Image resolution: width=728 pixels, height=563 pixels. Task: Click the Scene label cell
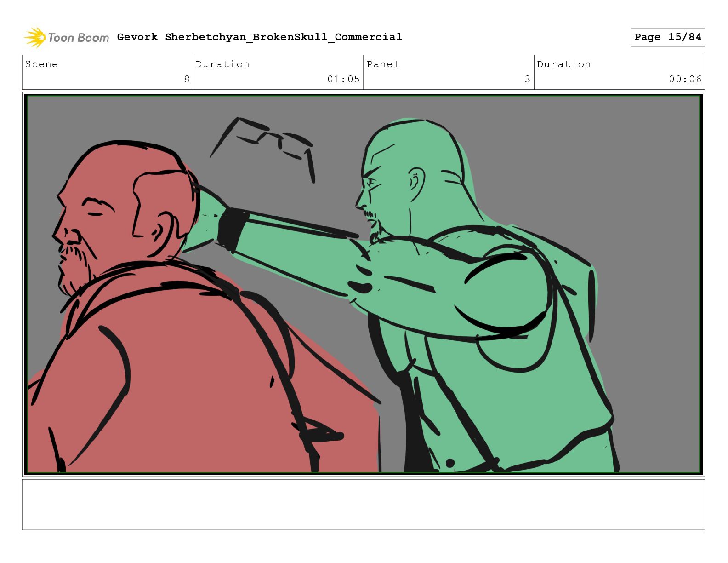click(108, 72)
